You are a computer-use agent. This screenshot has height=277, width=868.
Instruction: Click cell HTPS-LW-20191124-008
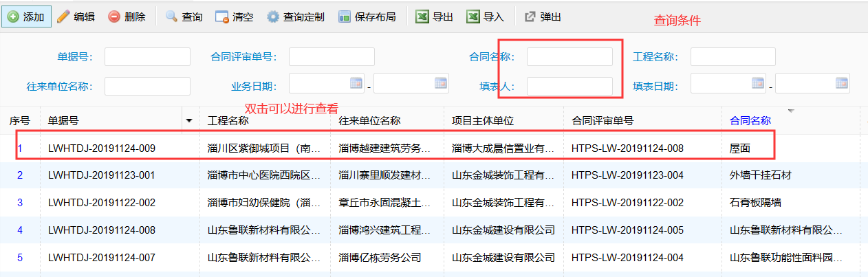[627, 148]
